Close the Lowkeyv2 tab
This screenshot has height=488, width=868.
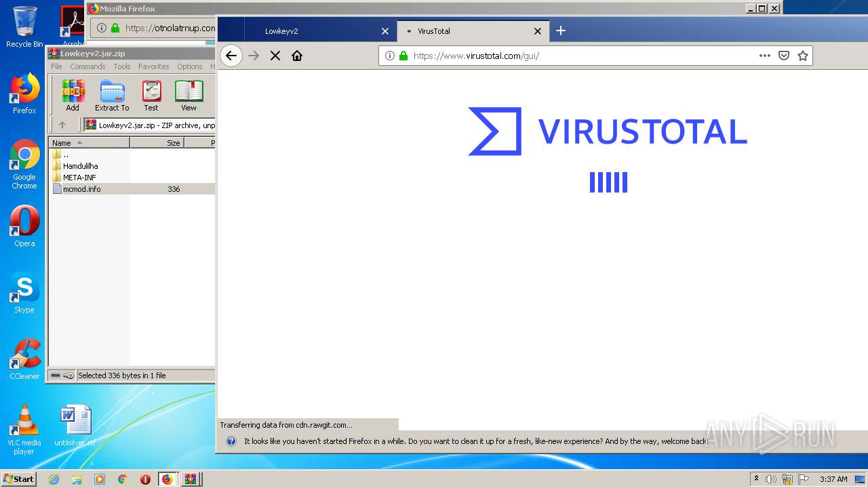(x=385, y=31)
